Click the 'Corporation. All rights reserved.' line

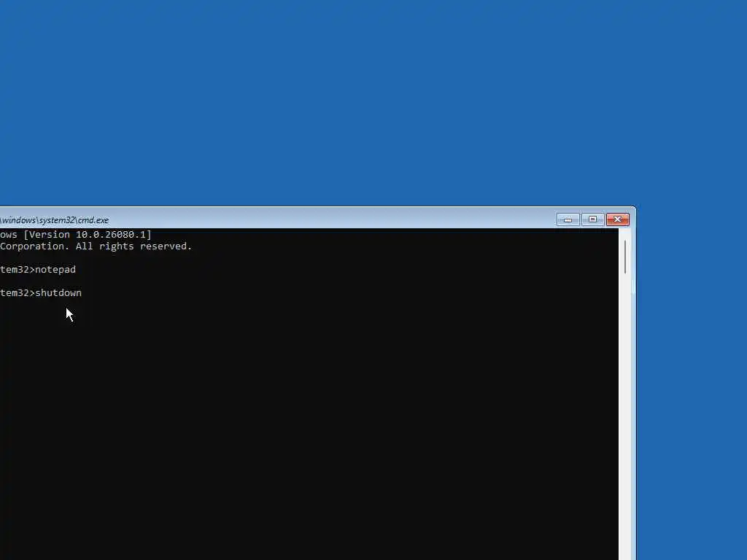pyautogui.click(x=96, y=246)
